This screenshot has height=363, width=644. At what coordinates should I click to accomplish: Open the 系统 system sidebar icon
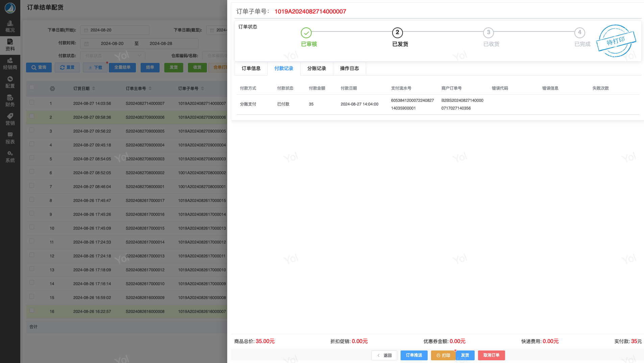point(10,157)
